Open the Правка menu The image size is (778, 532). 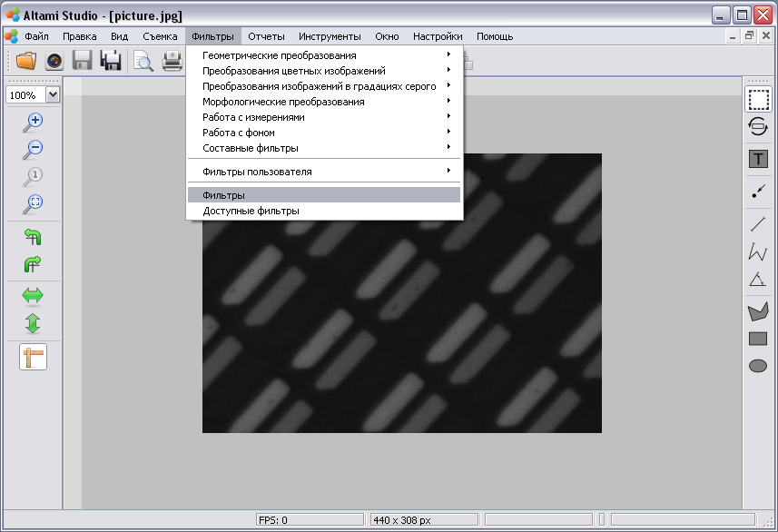79,36
